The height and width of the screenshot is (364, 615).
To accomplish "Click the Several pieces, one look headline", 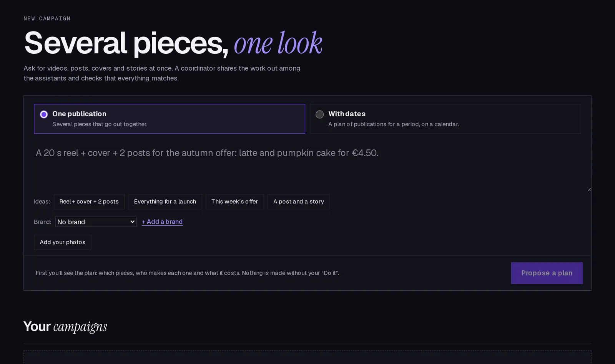I will (x=173, y=43).
